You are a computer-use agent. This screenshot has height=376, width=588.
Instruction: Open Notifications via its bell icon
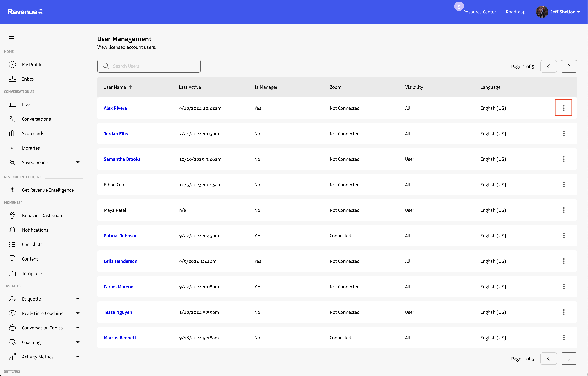12,230
